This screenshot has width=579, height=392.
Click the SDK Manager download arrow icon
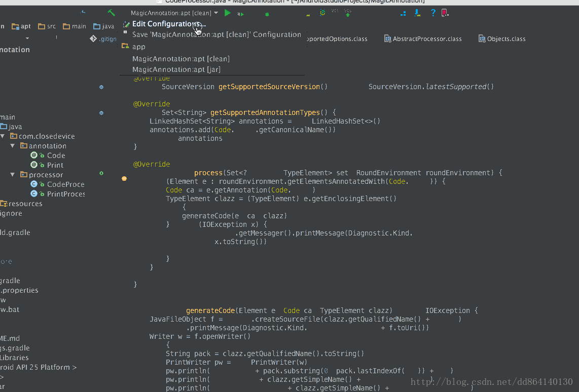417,13
